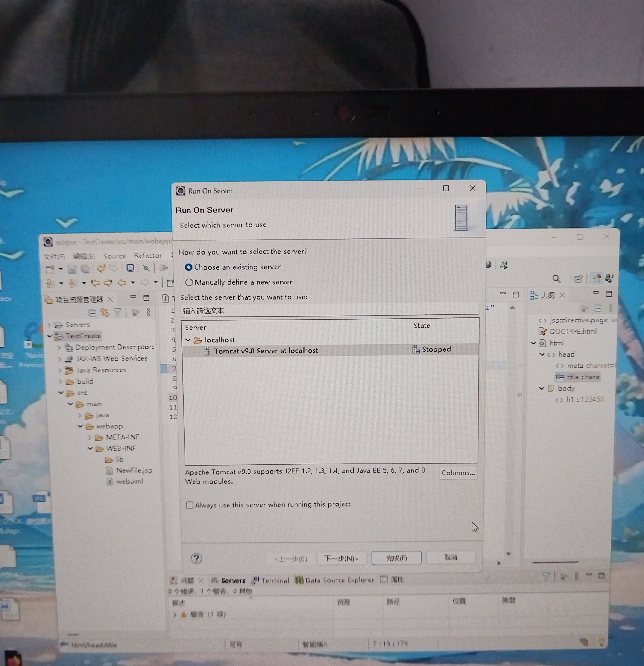Expand the 警告 (1 项) warnings row
Viewport: 644px width, 666px height.
click(x=175, y=615)
